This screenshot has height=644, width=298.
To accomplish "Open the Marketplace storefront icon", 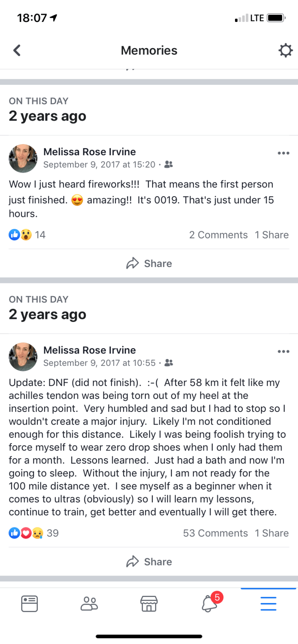I will click(x=149, y=603).
